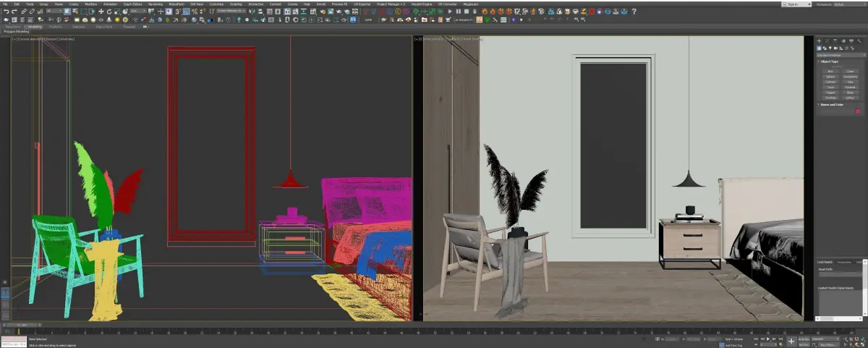This screenshot has width=868, height=348.
Task: Toggle Spinner Snap
Action: [203, 12]
